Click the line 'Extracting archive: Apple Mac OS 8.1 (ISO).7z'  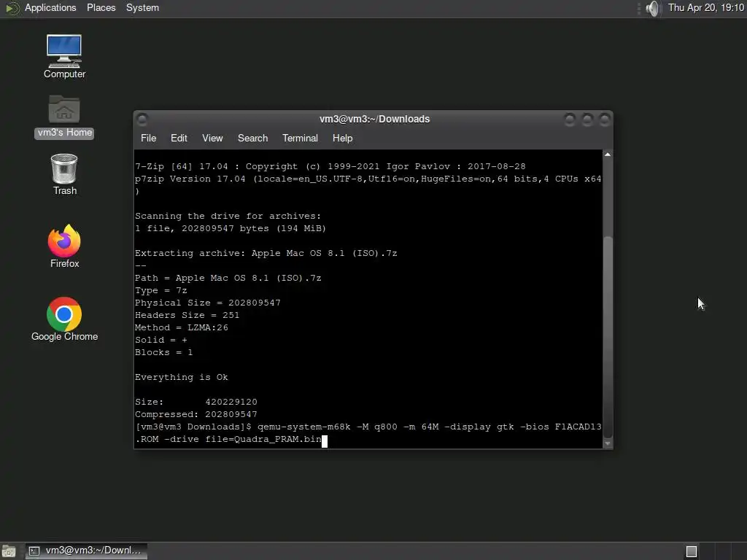[266, 253]
